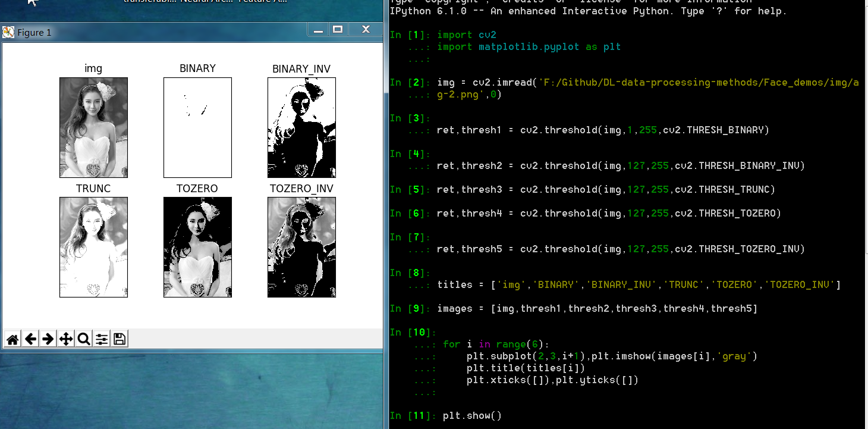Click the TRUNC subplot title text
The height and width of the screenshot is (429, 868).
(93, 188)
